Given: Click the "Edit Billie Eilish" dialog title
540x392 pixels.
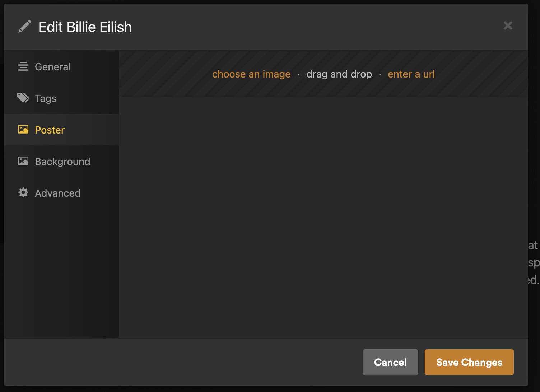Looking at the screenshot, I should coord(85,27).
